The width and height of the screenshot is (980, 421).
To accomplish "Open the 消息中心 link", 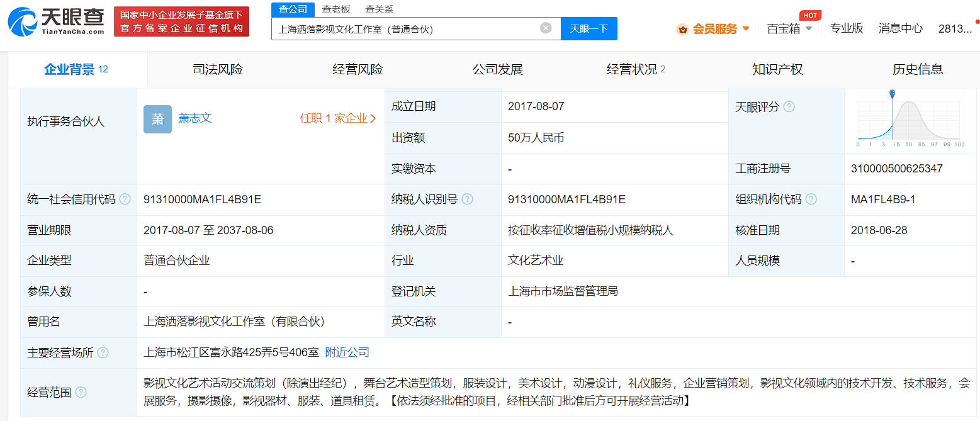I will pos(901,28).
